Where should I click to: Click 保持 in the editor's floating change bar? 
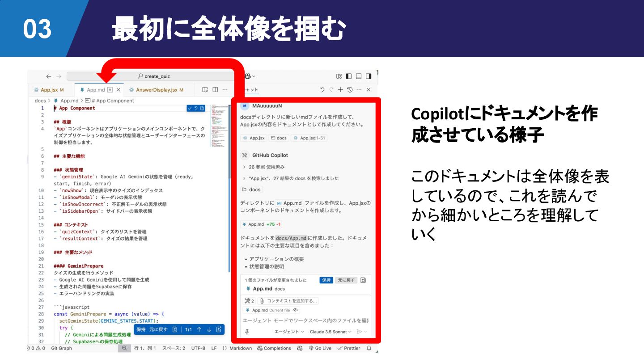pos(141,329)
